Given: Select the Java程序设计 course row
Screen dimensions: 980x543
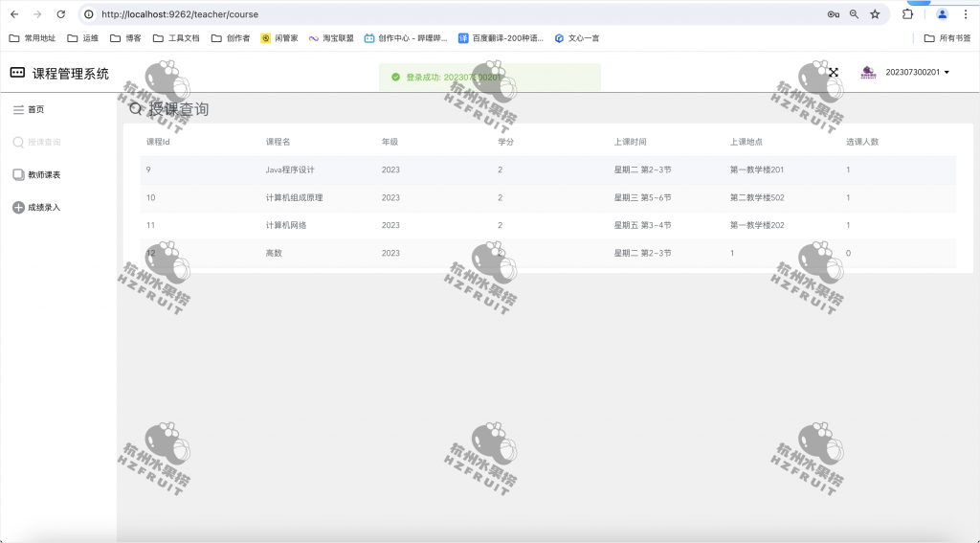Looking at the screenshot, I should 548,170.
